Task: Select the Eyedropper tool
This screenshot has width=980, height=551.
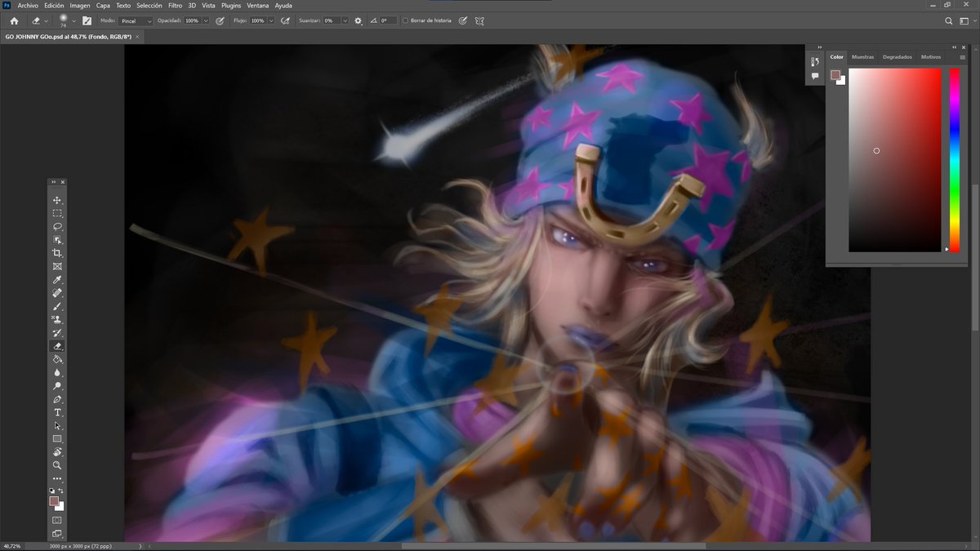Action: pyautogui.click(x=57, y=280)
